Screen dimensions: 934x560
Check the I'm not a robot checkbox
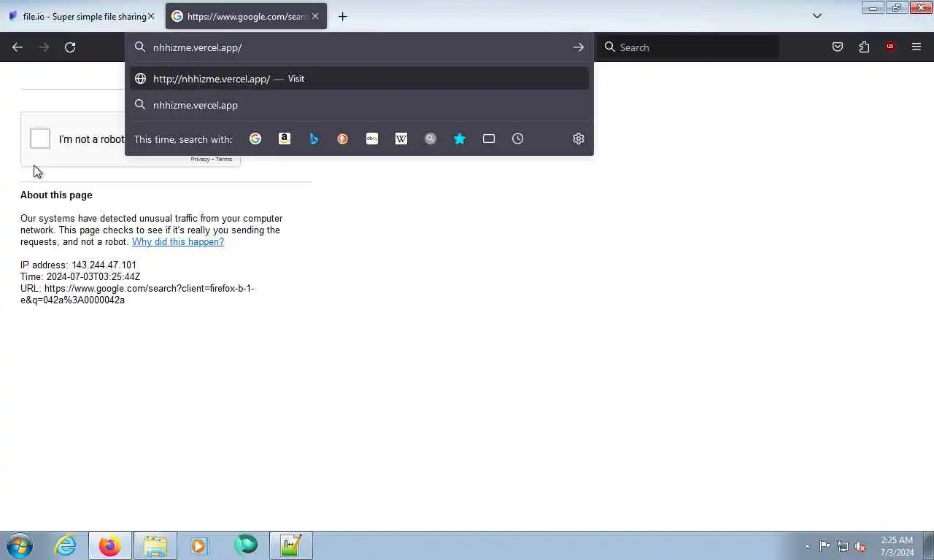click(x=40, y=139)
